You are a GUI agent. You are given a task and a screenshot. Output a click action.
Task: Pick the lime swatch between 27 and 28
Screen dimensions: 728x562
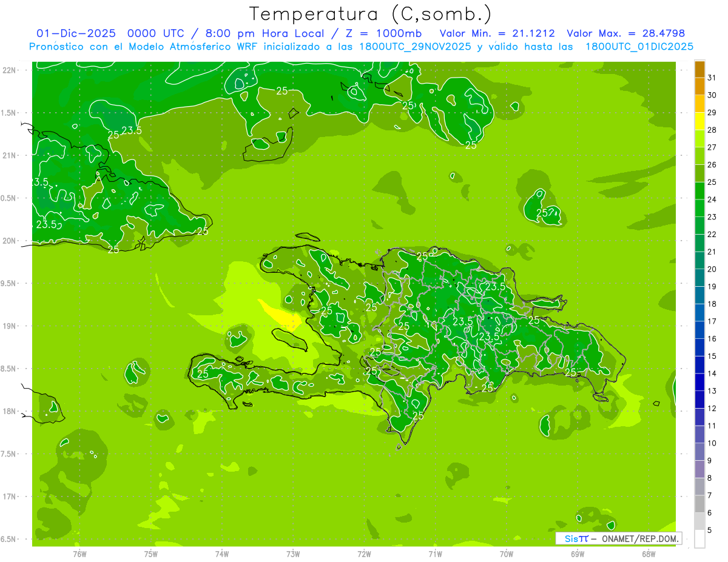[699, 139]
